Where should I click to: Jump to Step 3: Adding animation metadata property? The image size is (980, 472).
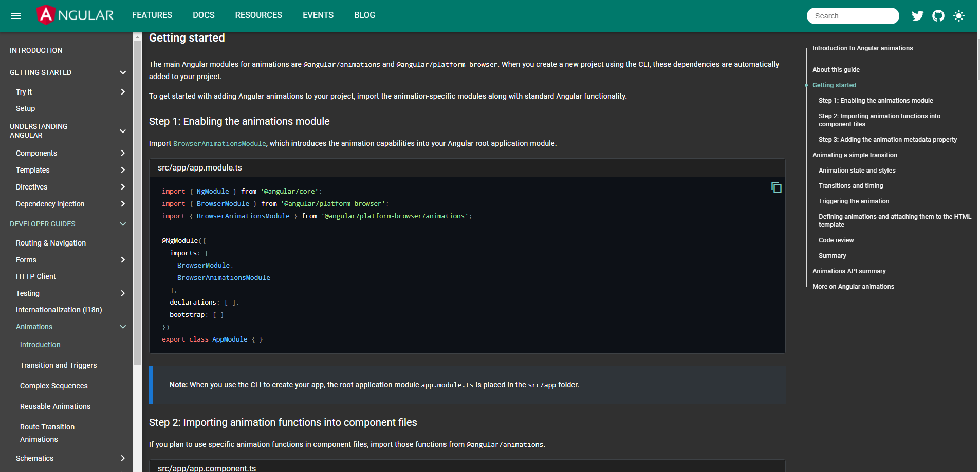888,140
